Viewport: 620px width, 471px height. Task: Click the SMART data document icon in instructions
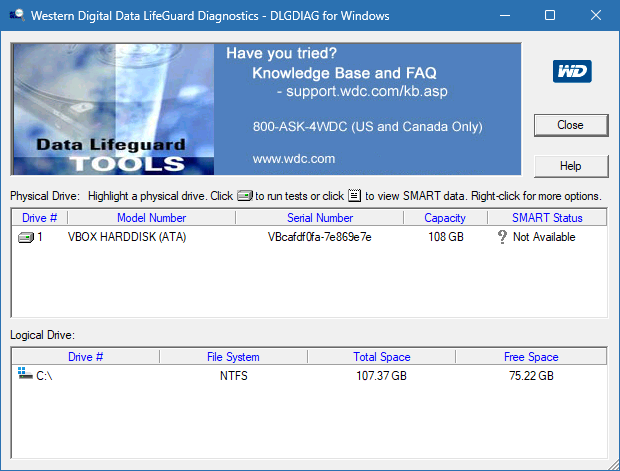click(354, 195)
